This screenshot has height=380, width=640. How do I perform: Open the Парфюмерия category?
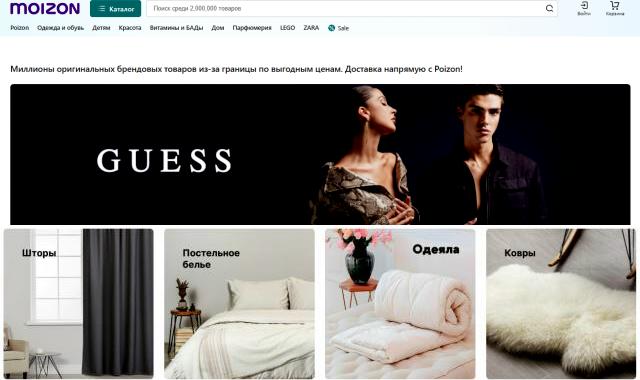(x=252, y=28)
